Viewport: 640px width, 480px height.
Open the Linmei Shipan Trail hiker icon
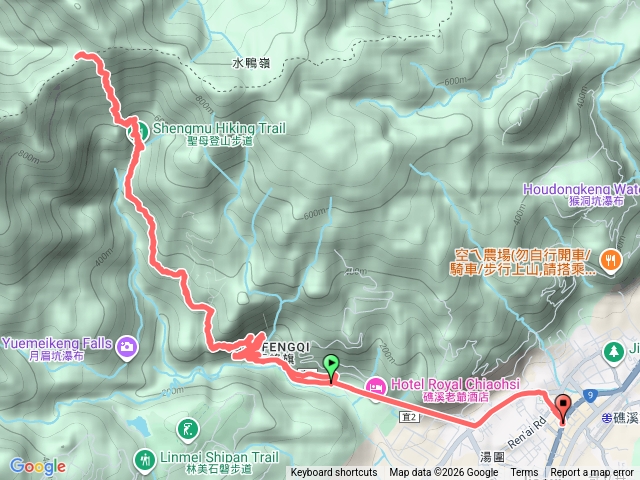tap(144, 460)
